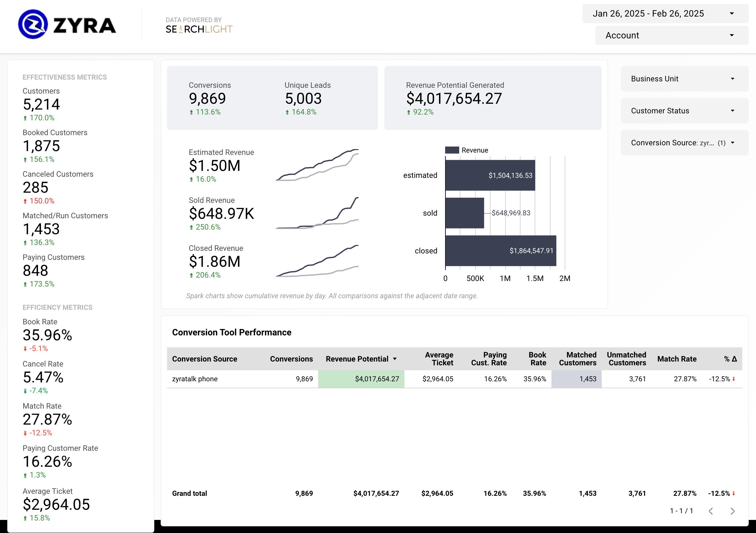Click Revenue Potential sort arrow
This screenshot has width=756, height=533.
click(395, 359)
